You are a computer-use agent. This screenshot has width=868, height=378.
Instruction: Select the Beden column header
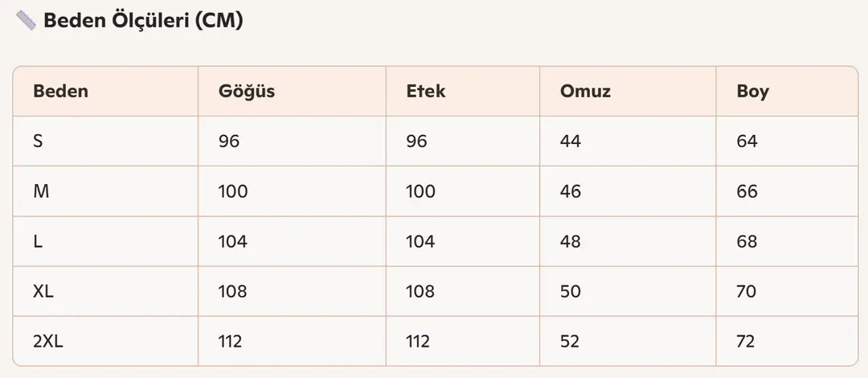[x=60, y=91]
